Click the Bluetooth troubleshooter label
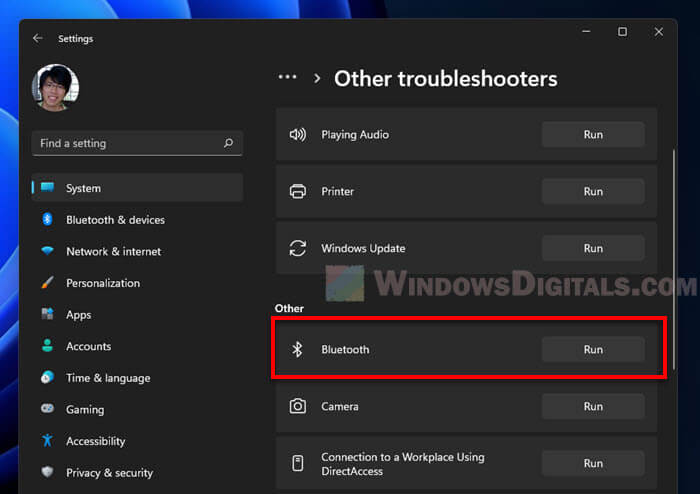The image size is (700, 494). [x=346, y=349]
